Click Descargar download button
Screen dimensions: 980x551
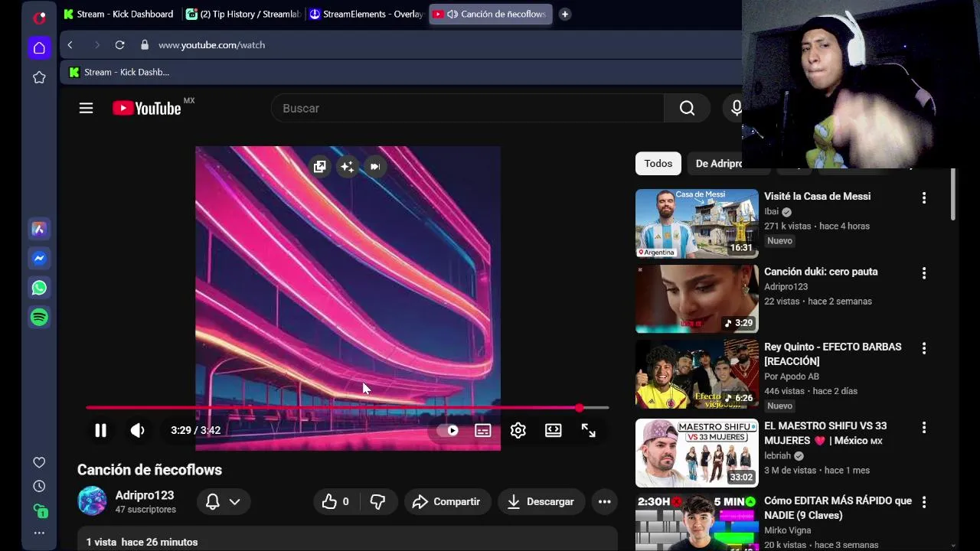[541, 502]
